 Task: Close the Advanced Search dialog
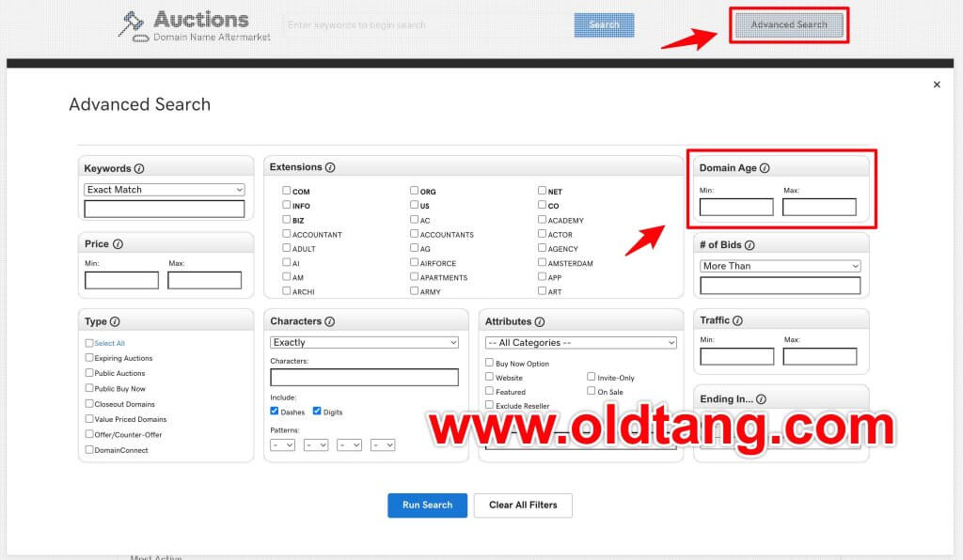[937, 85]
